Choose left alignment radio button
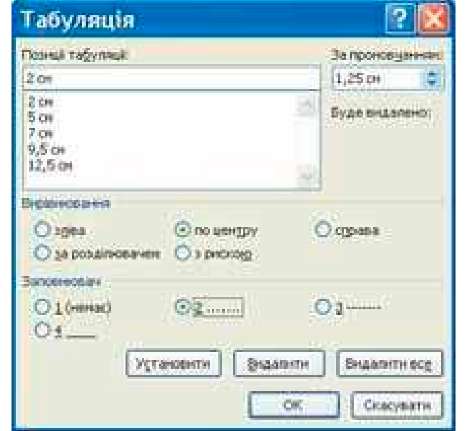The height and width of the screenshot is (431, 469). (x=42, y=230)
